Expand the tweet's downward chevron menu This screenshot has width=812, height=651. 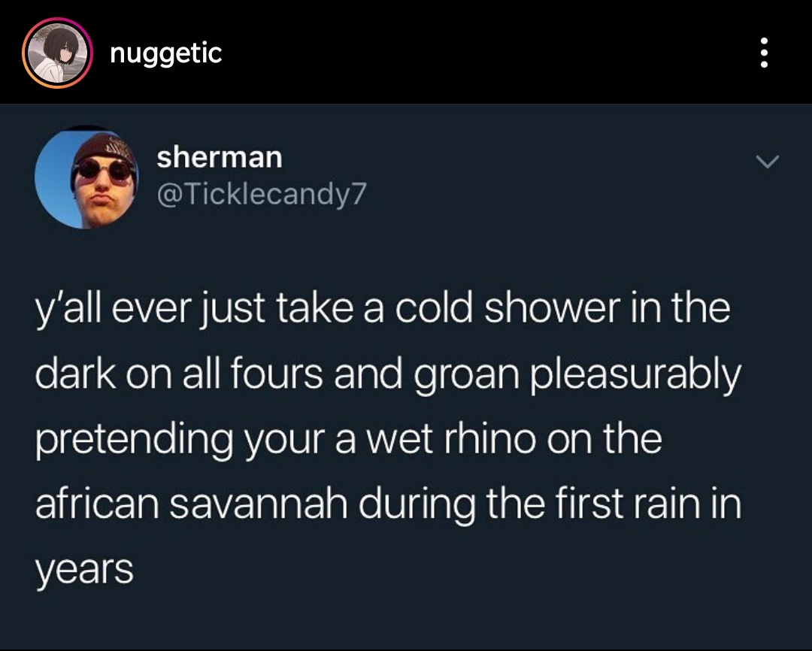click(x=767, y=162)
